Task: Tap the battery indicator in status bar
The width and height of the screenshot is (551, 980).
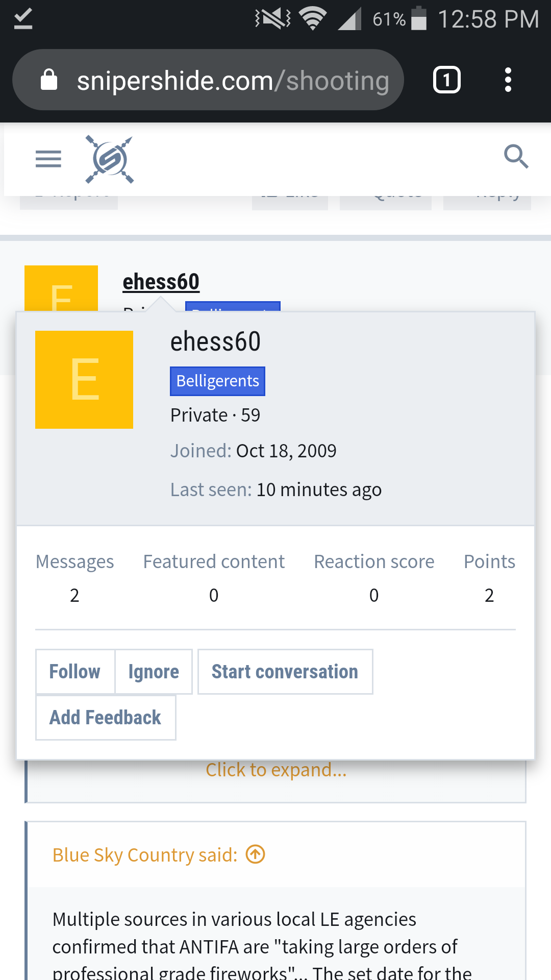Action: (419, 19)
